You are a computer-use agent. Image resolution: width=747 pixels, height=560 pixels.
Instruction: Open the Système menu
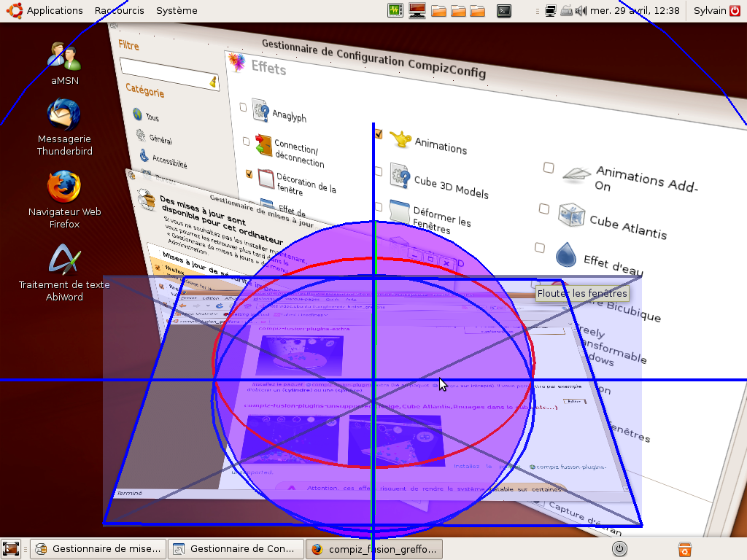[177, 10]
